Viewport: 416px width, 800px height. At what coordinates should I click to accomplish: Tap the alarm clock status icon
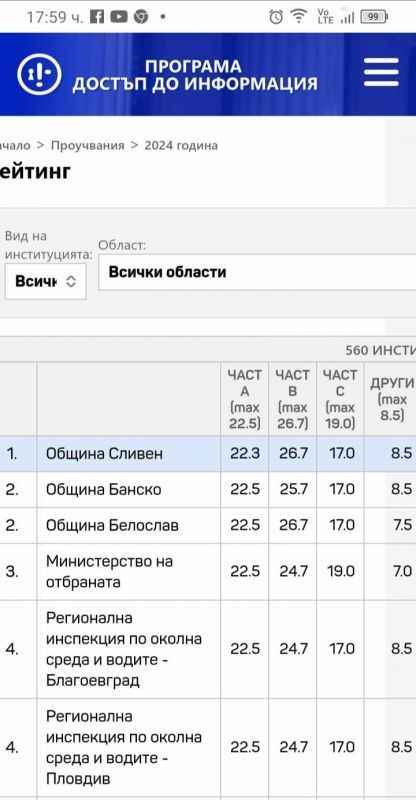276,17
